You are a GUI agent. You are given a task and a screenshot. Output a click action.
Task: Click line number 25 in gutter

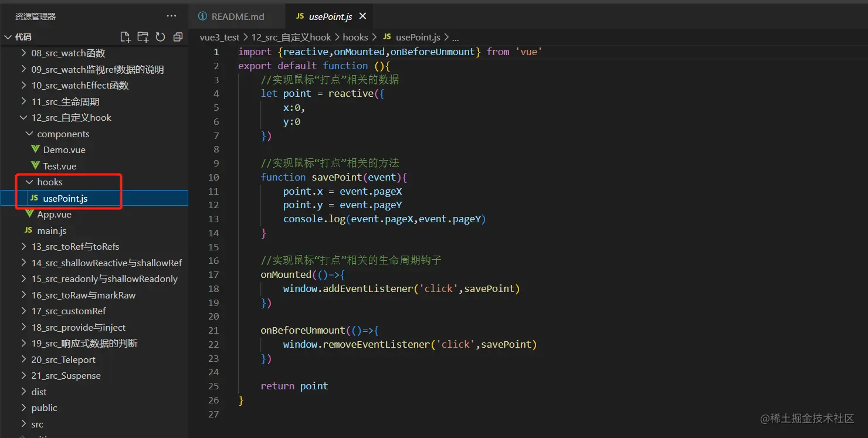click(x=213, y=386)
